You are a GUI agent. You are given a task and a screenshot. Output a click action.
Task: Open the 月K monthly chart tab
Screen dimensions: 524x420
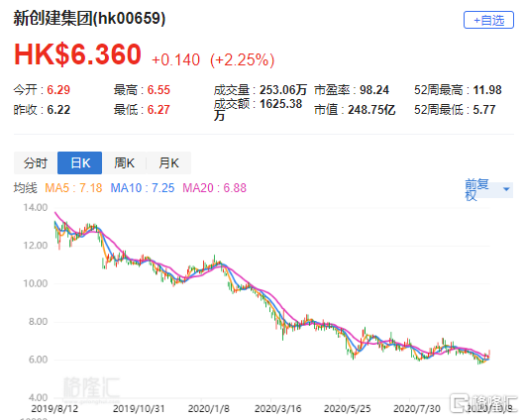[x=168, y=163]
